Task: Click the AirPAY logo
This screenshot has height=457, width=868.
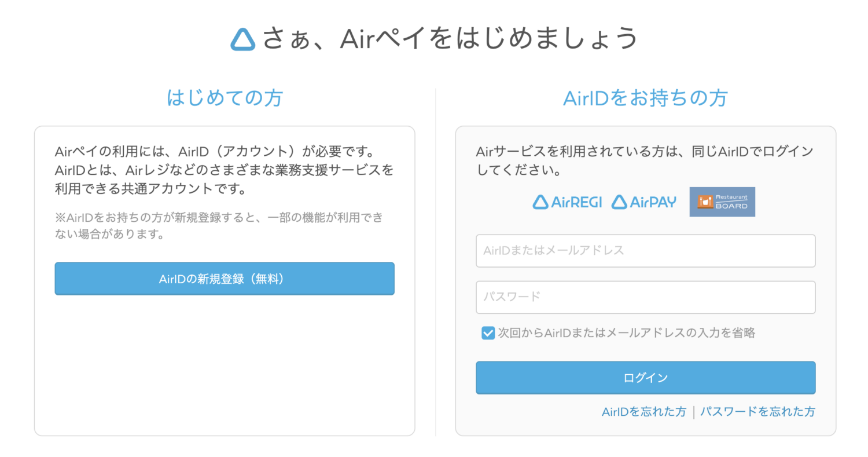Action: tap(644, 202)
